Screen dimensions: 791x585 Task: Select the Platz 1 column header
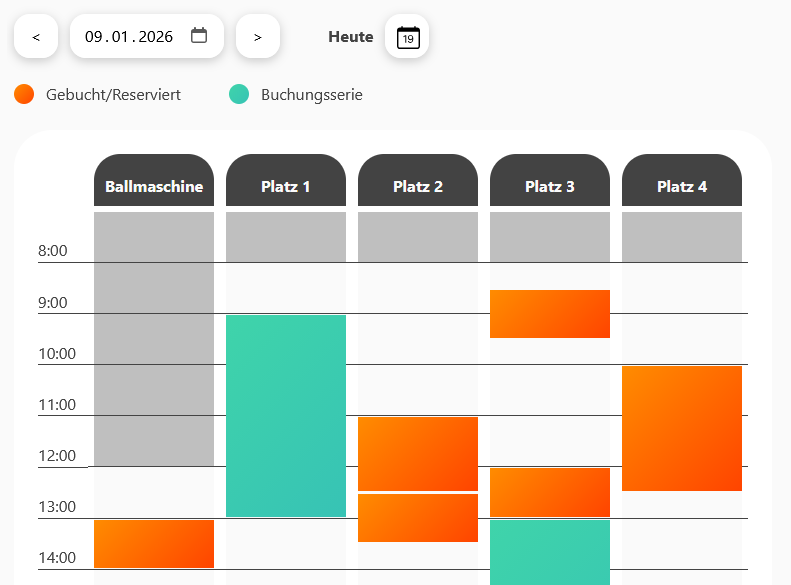pyautogui.click(x=286, y=185)
